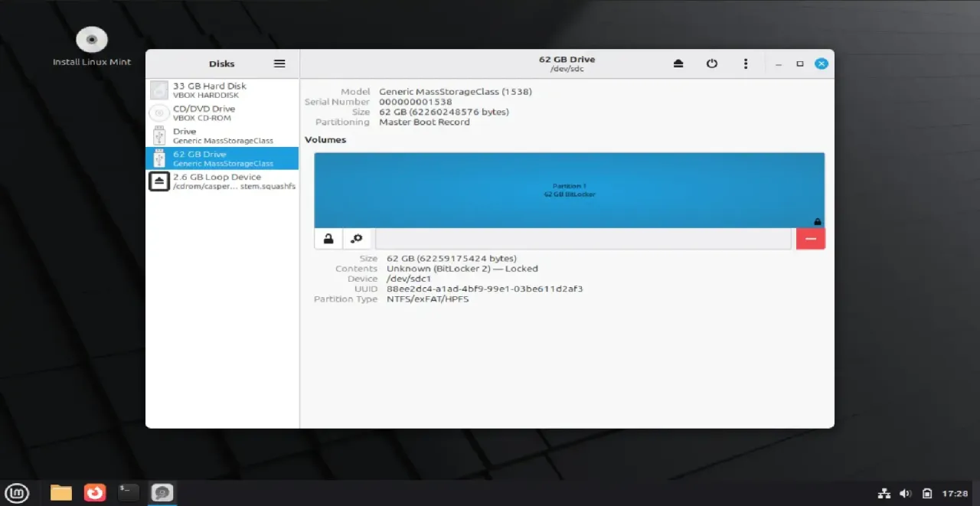The width and height of the screenshot is (980, 506).
Task: Unlock the locked BitLocker partition
Action: click(328, 238)
